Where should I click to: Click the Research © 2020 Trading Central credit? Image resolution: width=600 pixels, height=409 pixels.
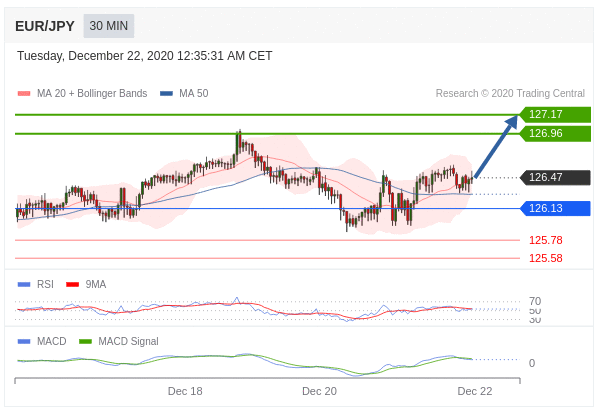[510, 94]
